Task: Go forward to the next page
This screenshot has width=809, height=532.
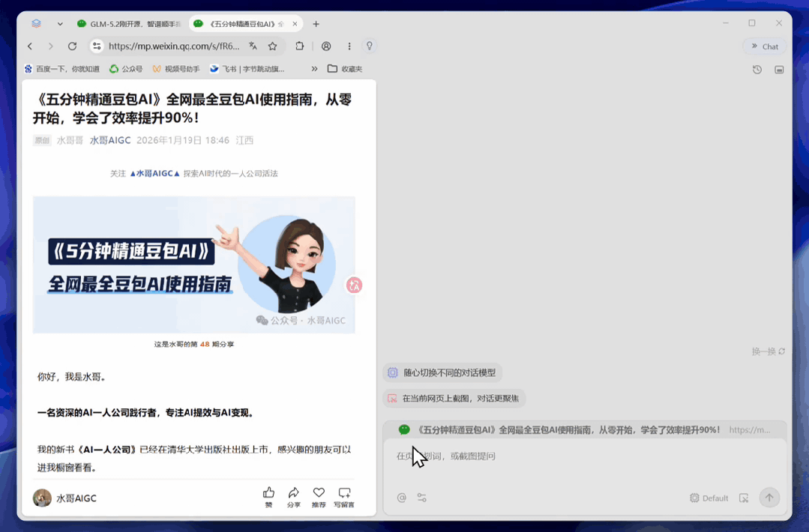Action: [x=50, y=46]
